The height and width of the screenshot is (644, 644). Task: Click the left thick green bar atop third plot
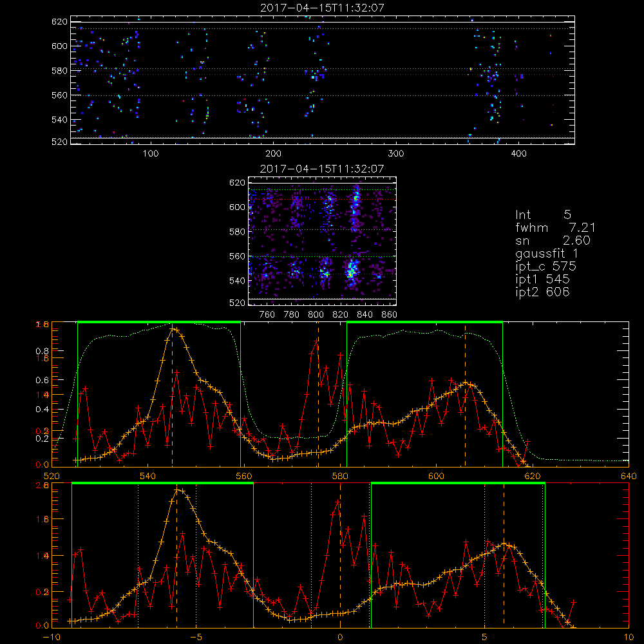coord(159,323)
